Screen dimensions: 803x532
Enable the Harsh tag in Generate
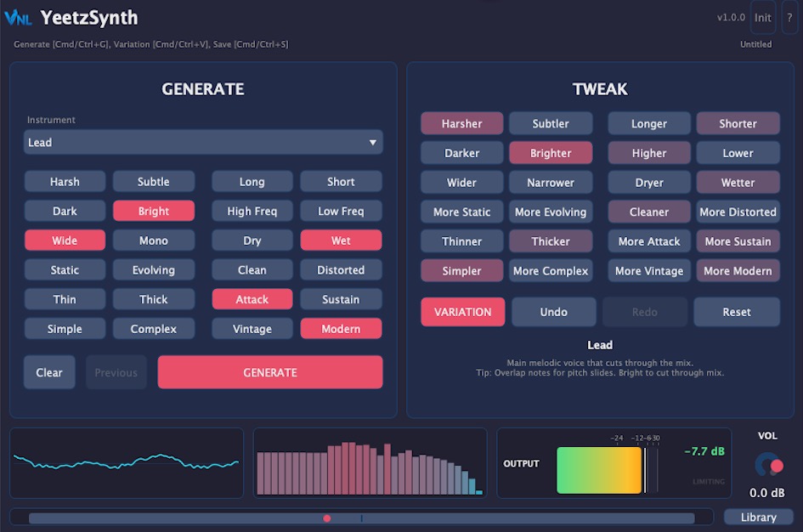(65, 182)
